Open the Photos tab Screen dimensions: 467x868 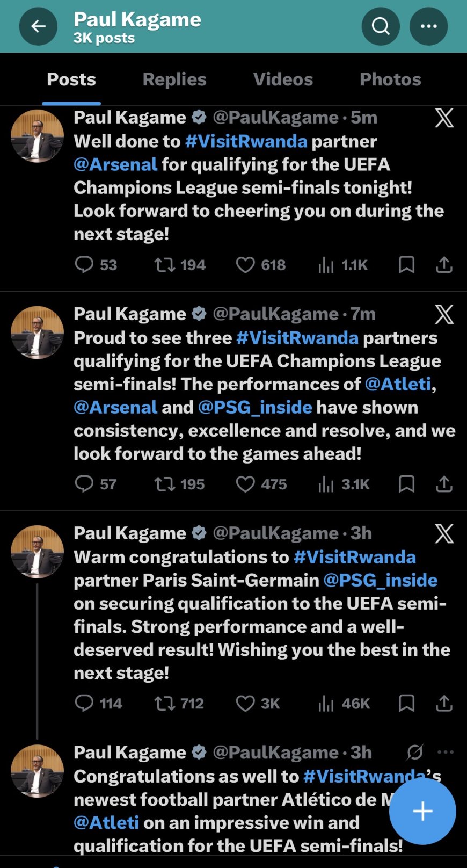click(390, 79)
